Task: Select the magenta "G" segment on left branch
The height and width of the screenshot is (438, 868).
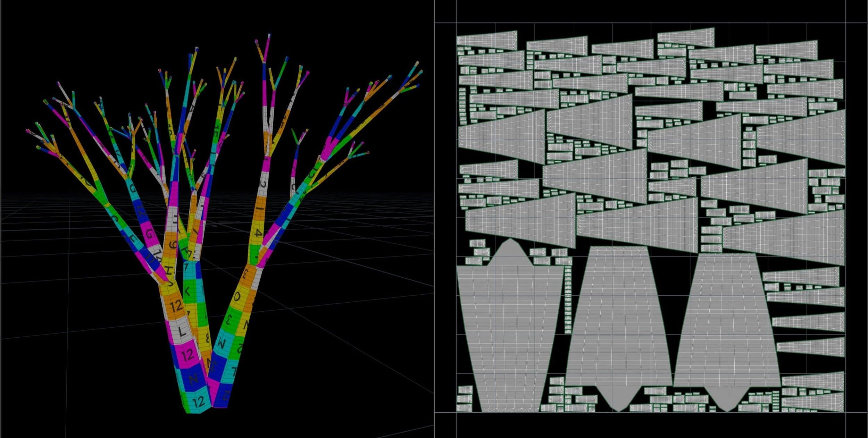Action: coord(149,234)
